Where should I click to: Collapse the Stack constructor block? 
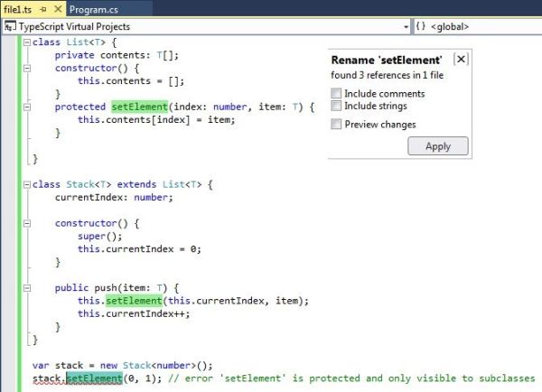click(x=26, y=223)
